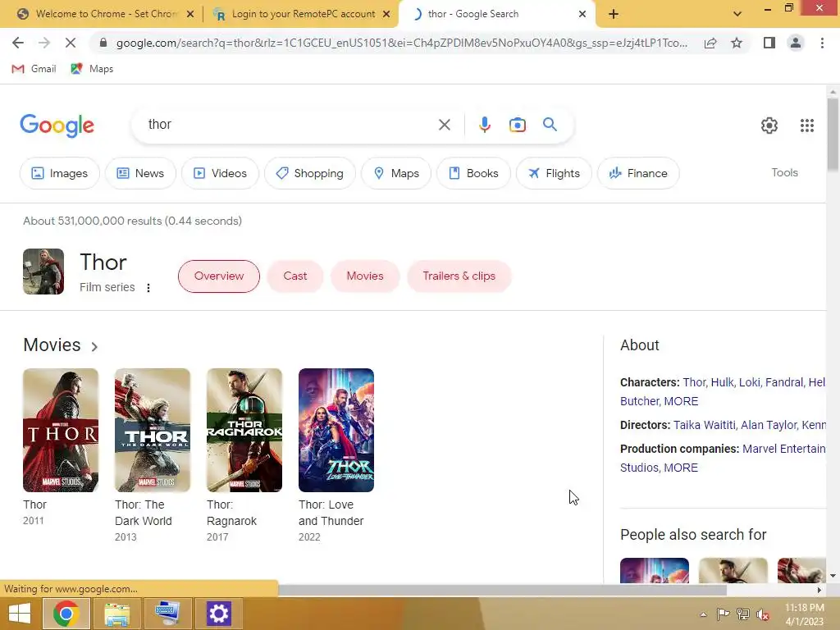Open the taskbar remote computer icon
Viewport: 840px width, 630px height.
[x=167, y=614]
